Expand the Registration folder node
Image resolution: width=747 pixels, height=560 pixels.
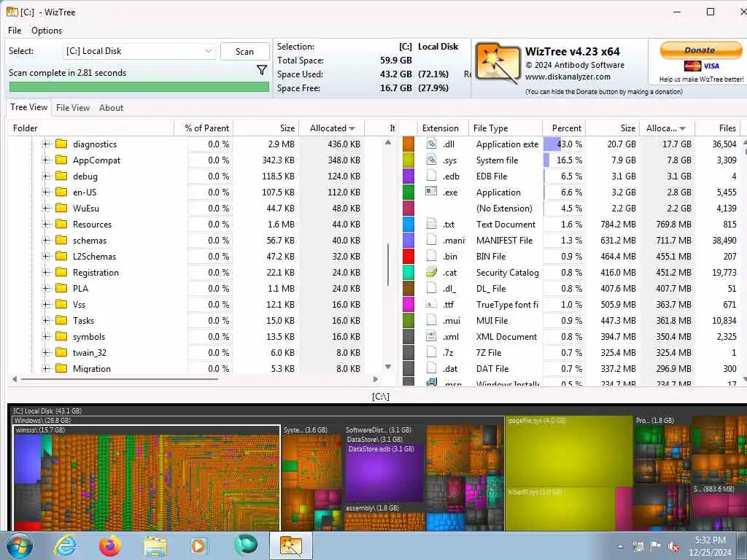click(x=46, y=273)
